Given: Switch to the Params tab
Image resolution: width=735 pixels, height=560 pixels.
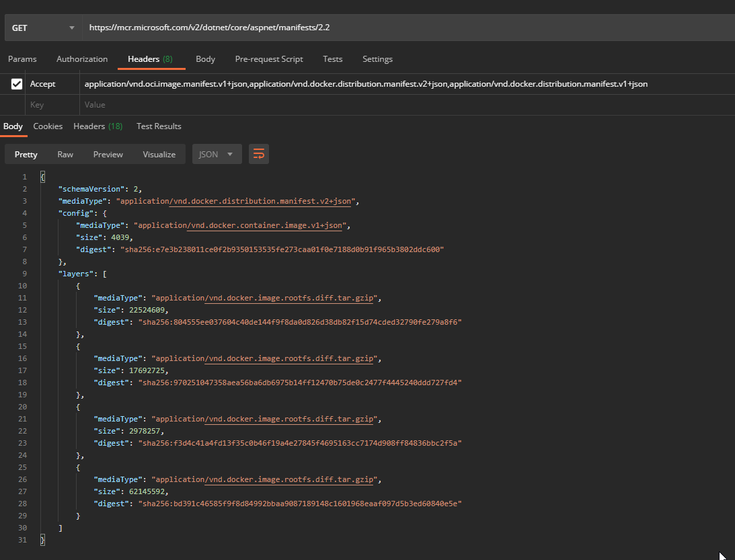Looking at the screenshot, I should click(22, 59).
